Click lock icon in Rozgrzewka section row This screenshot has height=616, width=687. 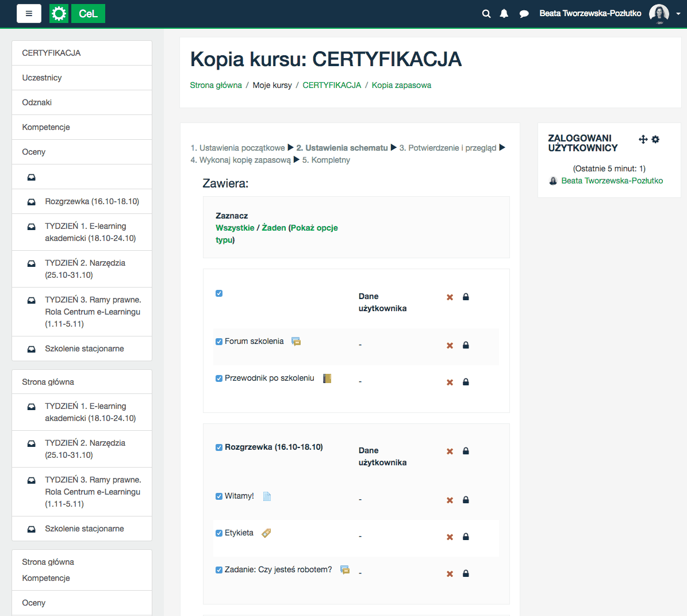466,451
